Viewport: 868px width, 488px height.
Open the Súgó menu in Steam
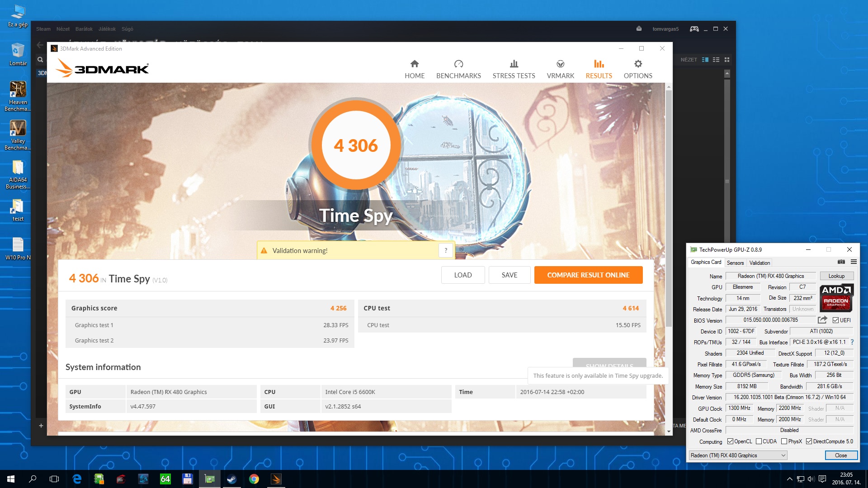[x=127, y=29]
